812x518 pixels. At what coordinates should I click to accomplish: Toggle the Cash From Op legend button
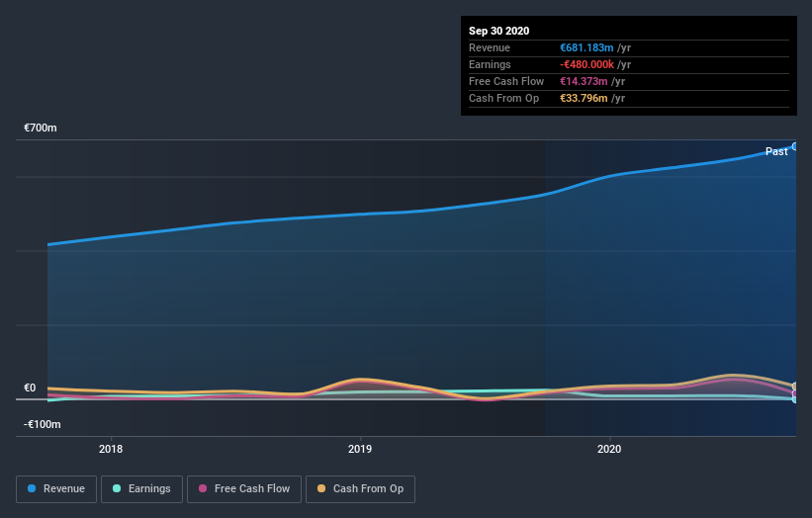coord(360,489)
